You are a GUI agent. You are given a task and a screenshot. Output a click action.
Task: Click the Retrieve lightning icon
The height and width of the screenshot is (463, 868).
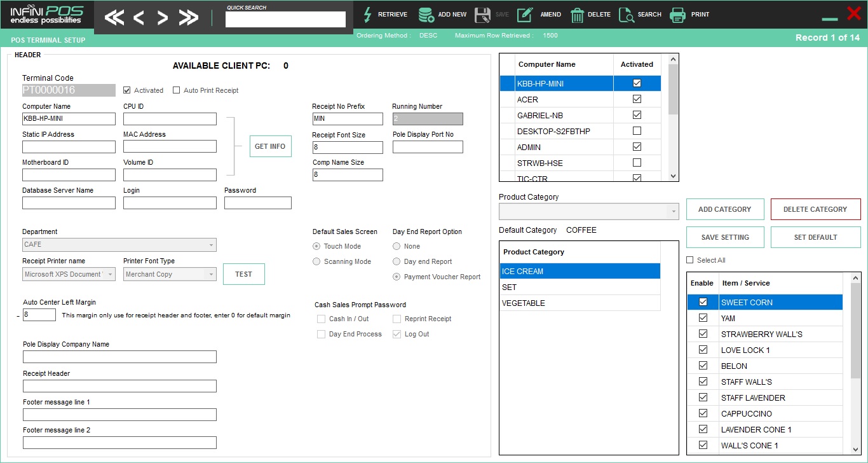pos(367,15)
